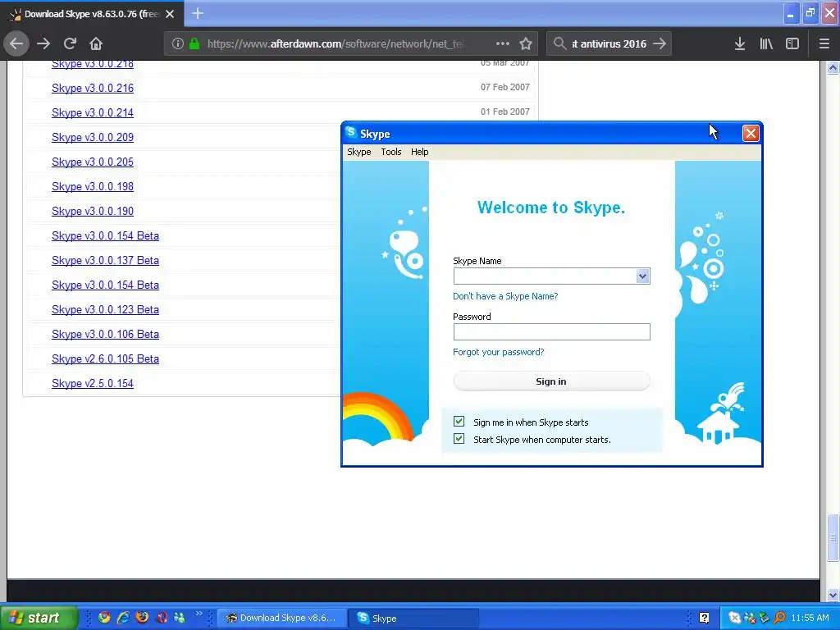This screenshot has width=840, height=630.
Task: Click the page scrollbar up arrow
Action: (x=833, y=67)
